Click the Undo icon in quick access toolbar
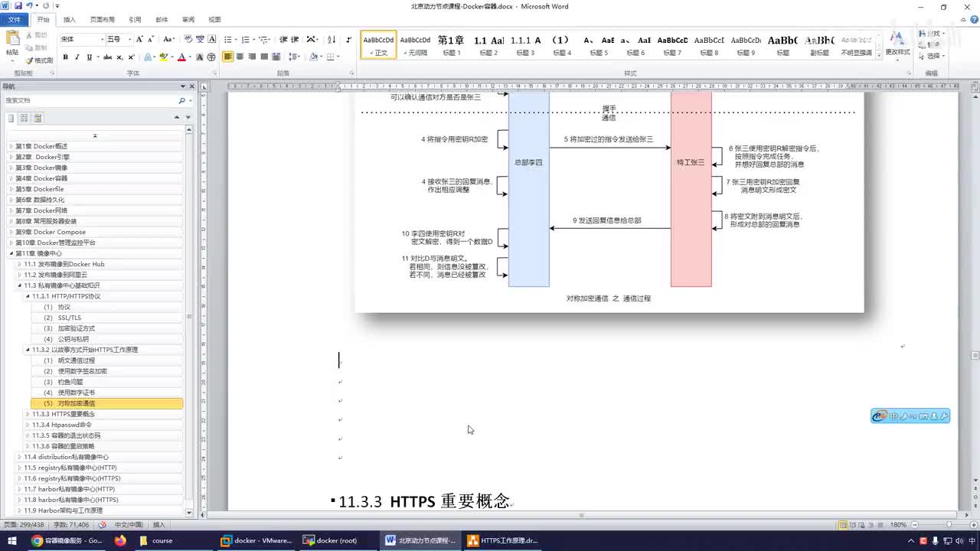The width and height of the screenshot is (980, 551). coord(29,6)
